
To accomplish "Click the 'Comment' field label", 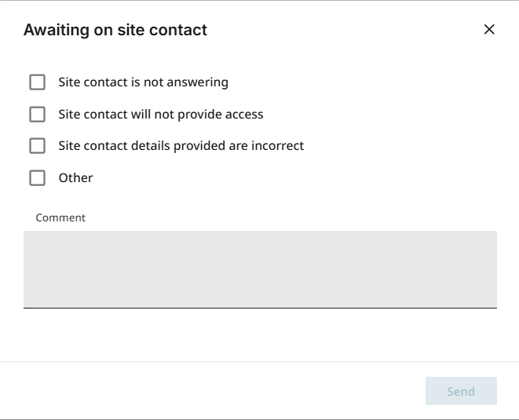I will pyautogui.click(x=60, y=217).
